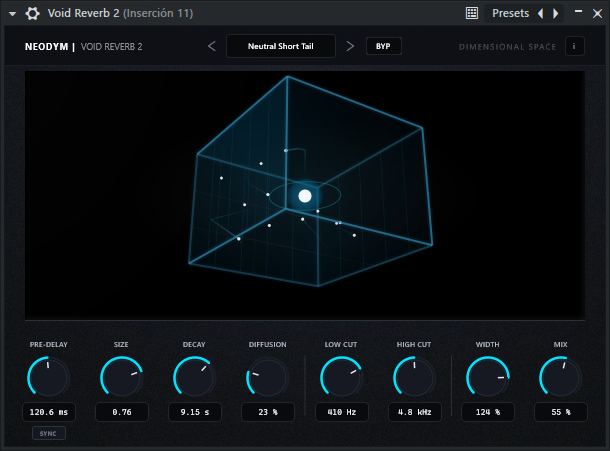
Task: Select next preset with right triangle
Action: pos(556,14)
